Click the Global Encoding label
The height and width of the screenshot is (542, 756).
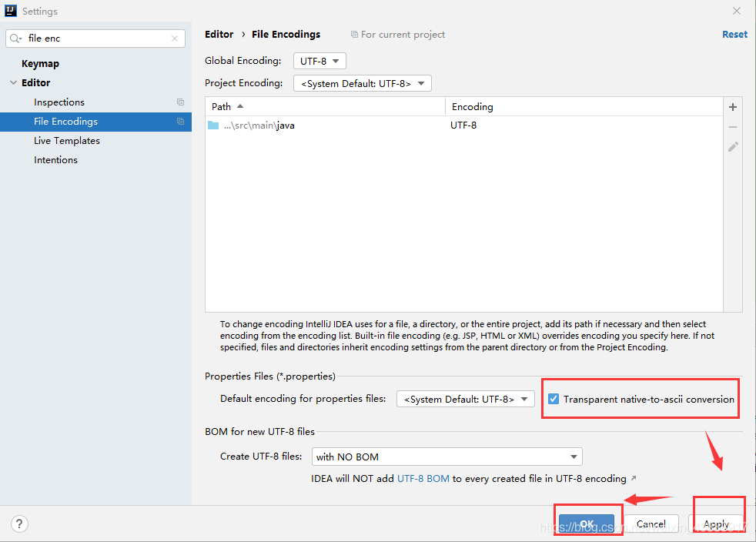point(243,61)
